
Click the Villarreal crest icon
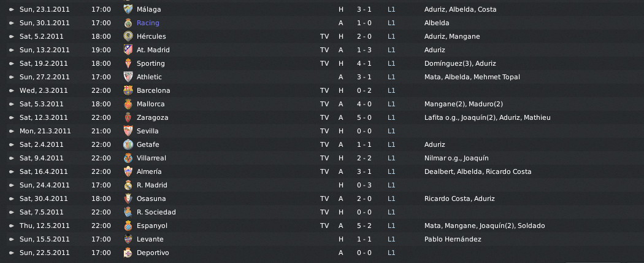[x=128, y=158]
